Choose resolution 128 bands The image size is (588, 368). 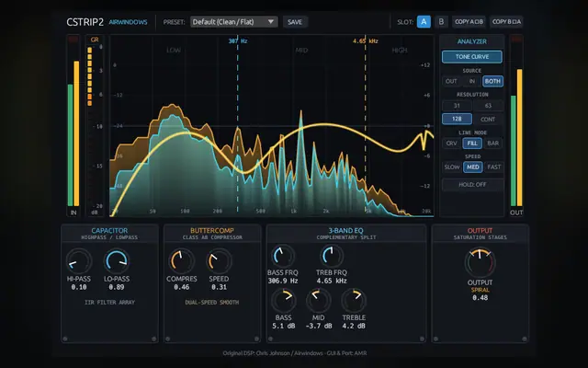(x=457, y=119)
